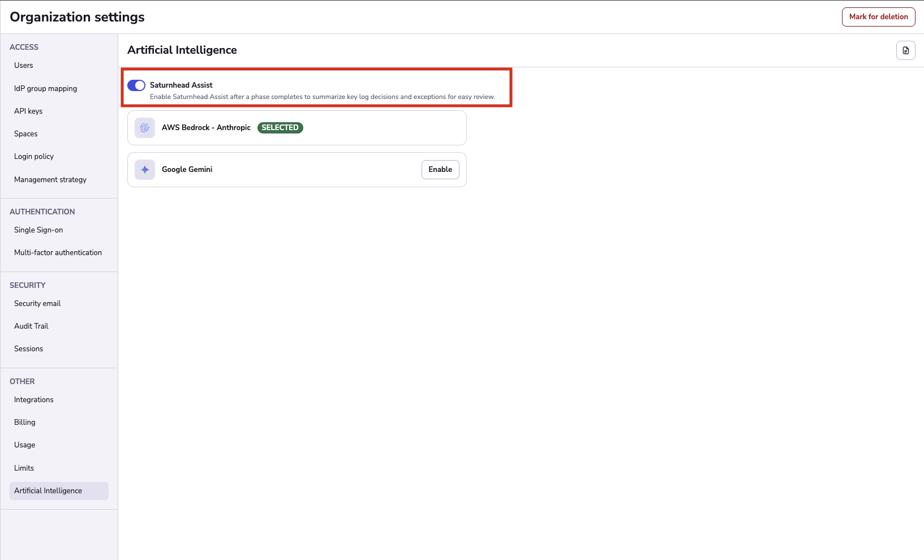Open Multi-factor authentication settings
The height and width of the screenshot is (560, 924).
click(x=57, y=252)
